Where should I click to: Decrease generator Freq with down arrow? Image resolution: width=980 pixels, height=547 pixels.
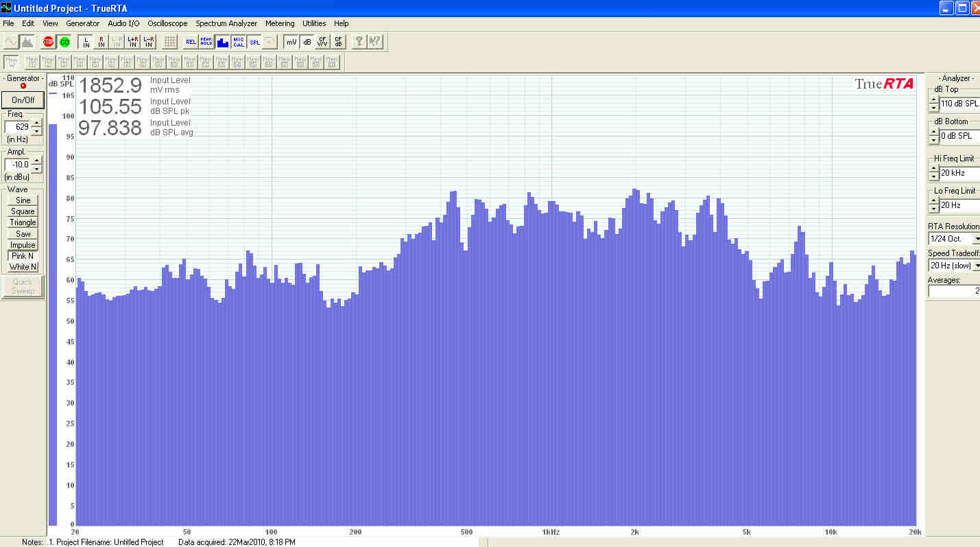(37, 130)
